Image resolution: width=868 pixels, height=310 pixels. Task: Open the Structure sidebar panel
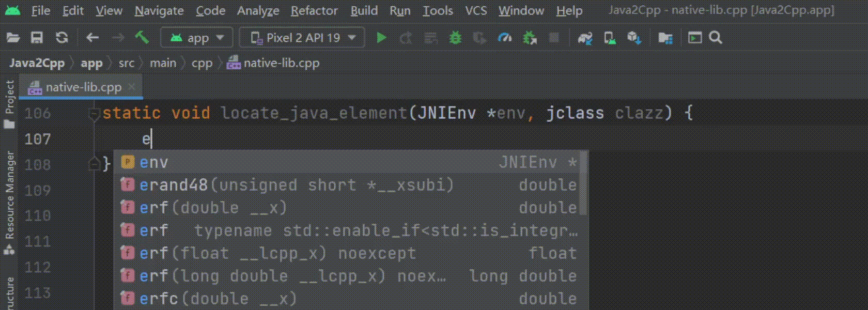coord(9,295)
